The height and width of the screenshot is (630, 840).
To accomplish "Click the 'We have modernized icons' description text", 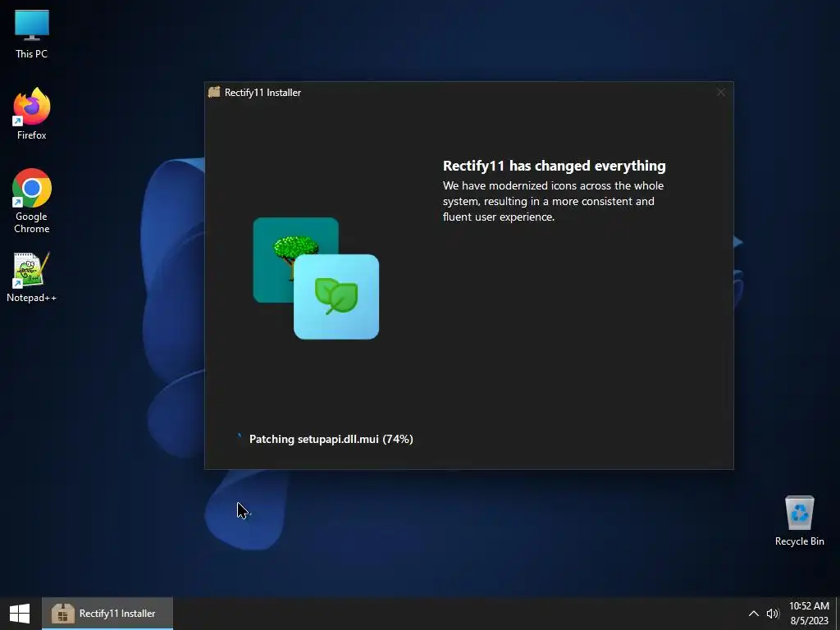I will [x=554, y=202].
